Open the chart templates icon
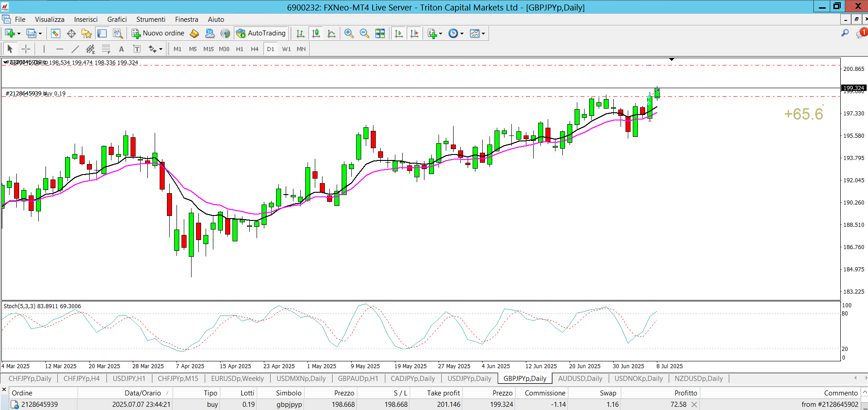Viewport: 868px width, 410px height. coord(474,33)
